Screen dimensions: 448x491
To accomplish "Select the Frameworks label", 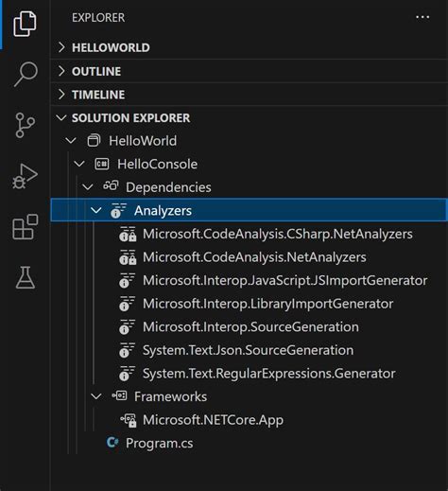I will (170, 396).
